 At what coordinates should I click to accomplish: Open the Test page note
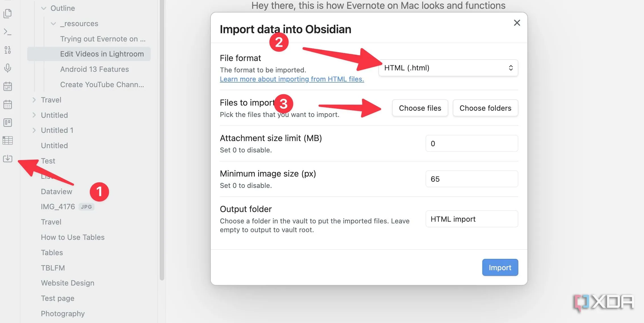click(x=58, y=298)
